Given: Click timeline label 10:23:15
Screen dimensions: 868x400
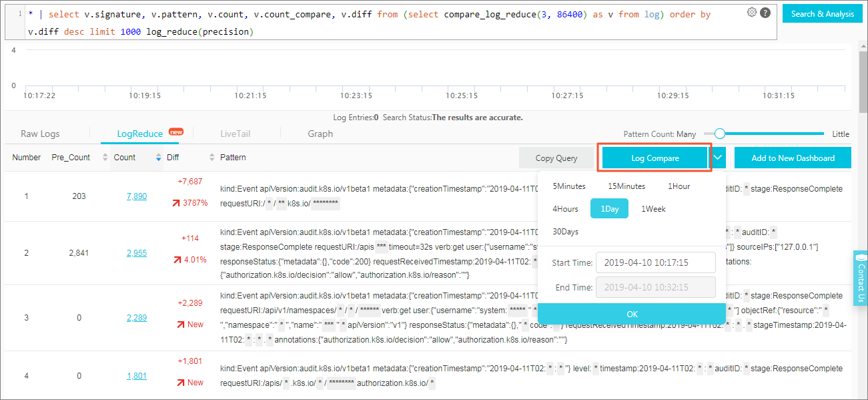Looking at the screenshot, I should pyautogui.click(x=356, y=95).
